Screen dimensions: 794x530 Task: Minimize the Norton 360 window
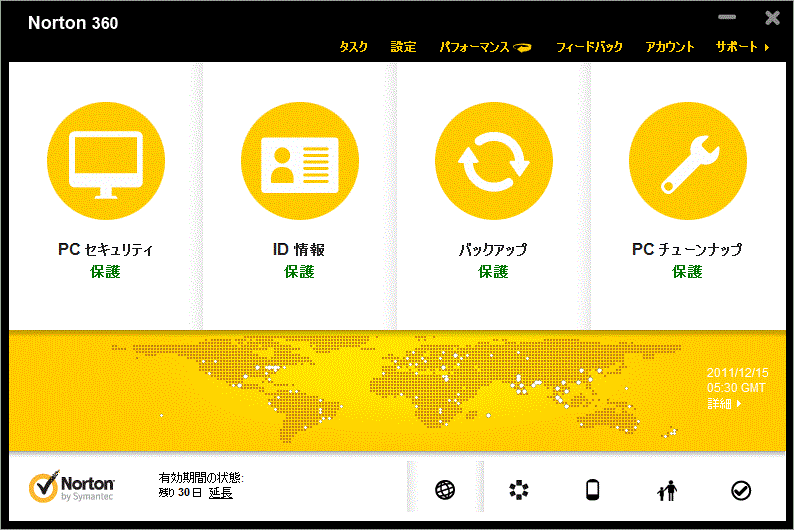728,18
